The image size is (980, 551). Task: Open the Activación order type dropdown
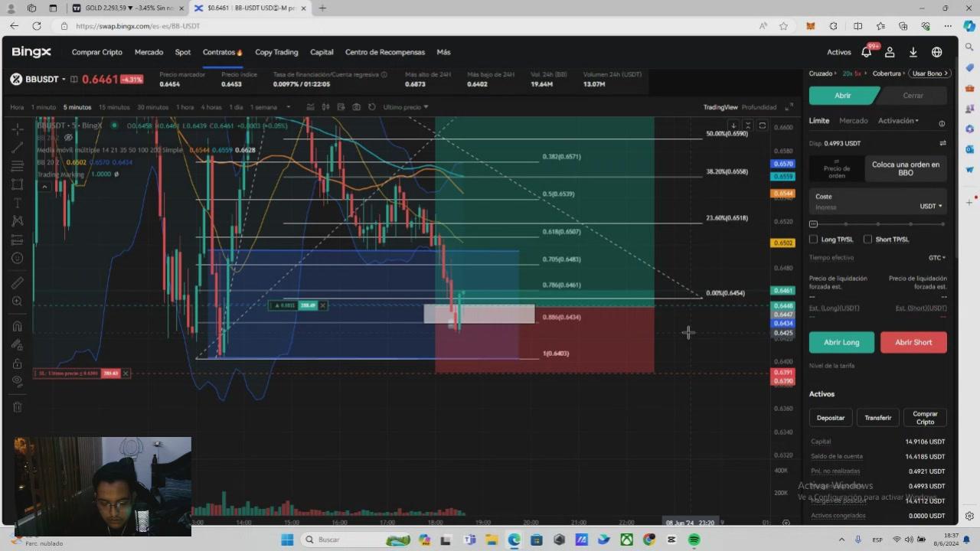click(x=898, y=121)
